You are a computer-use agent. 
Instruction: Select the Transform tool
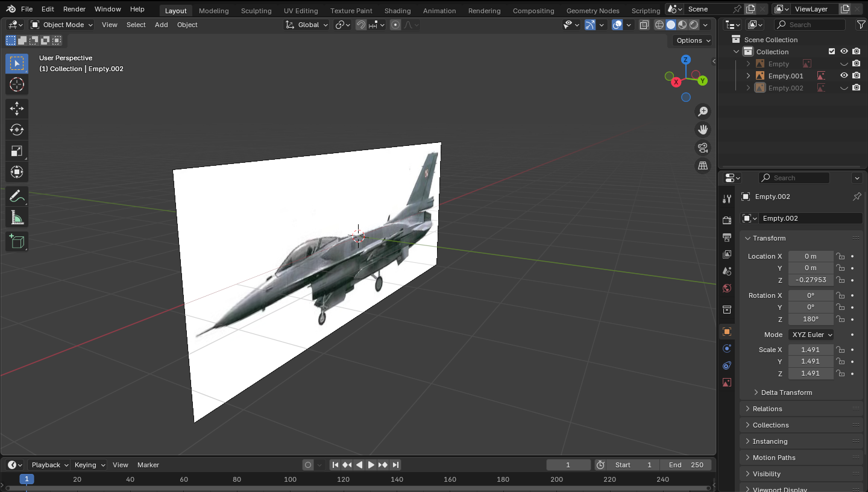17,172
